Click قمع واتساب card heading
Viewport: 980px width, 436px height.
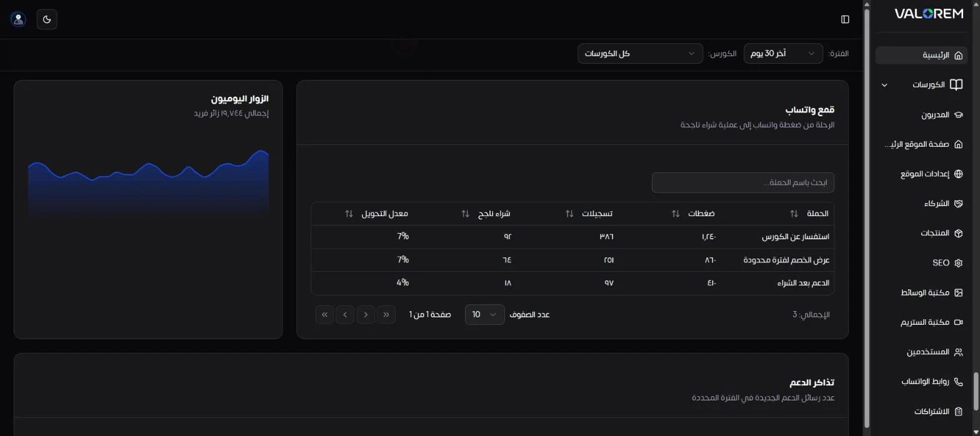point(809,110)
